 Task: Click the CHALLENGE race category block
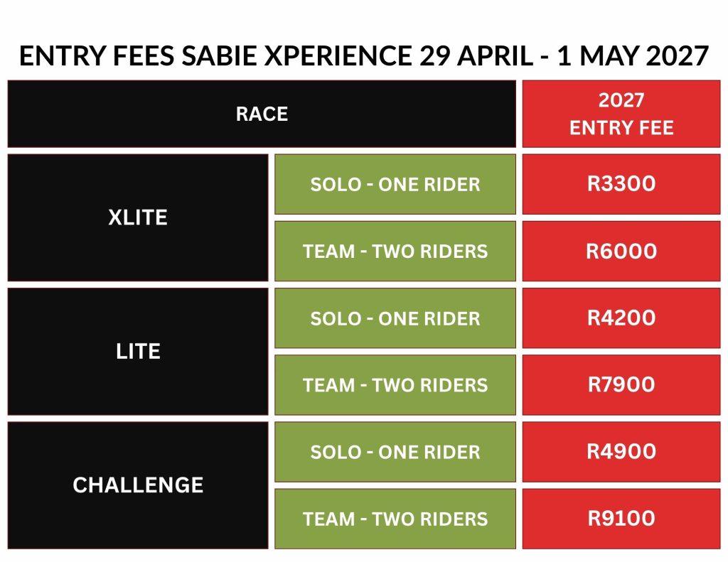(x=138, y=485)
